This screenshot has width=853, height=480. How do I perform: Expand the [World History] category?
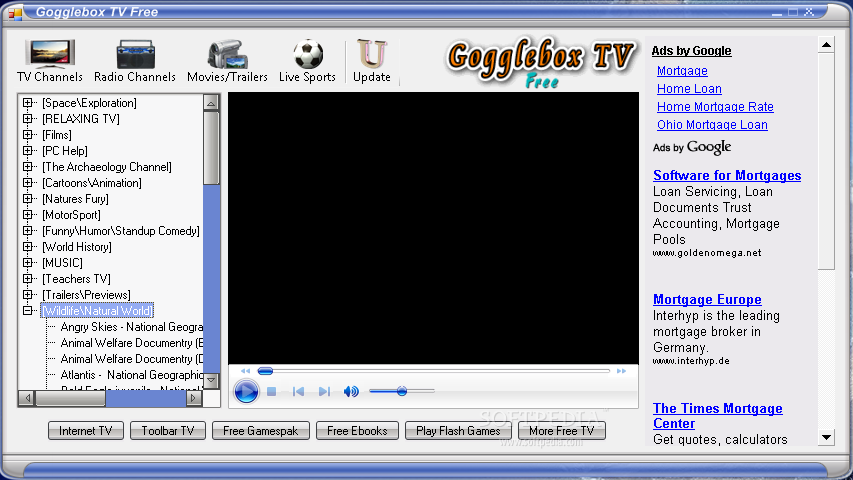coord(27,247)
